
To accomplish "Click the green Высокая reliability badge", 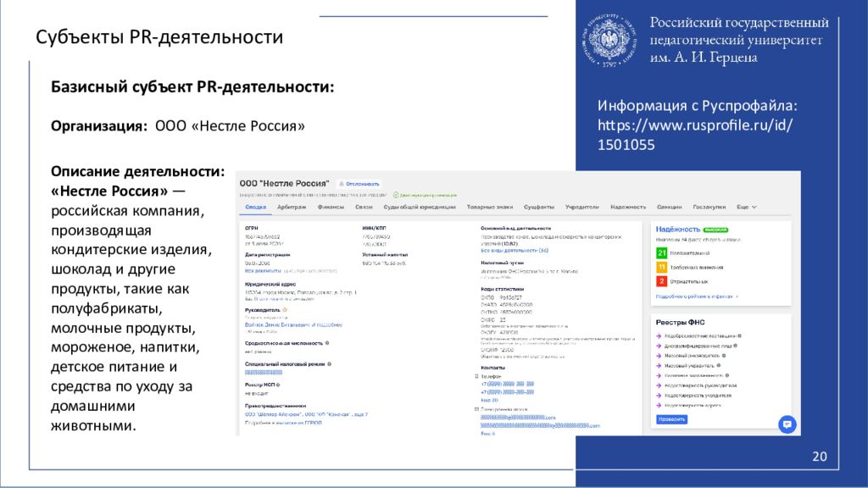I will pos(715,230).
